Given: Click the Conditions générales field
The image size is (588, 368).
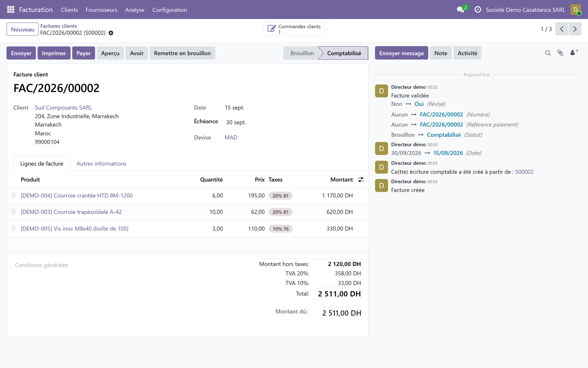Looking at the screenshot, I should (x=41, y=265).
